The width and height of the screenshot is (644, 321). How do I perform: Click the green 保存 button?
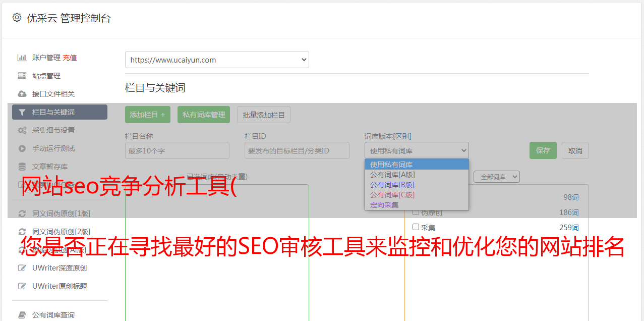coord(543,150)
